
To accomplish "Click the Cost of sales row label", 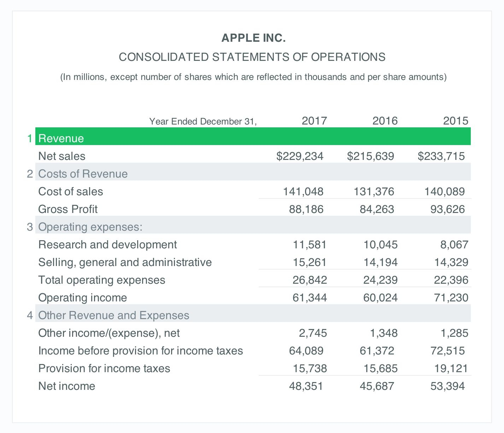I will point(70,191).
